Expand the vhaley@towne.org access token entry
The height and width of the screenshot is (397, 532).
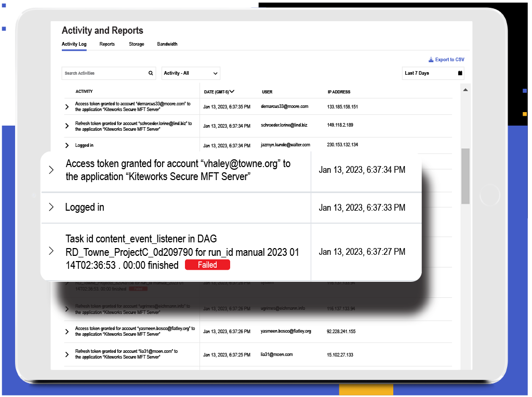click(x=50, y=170)
